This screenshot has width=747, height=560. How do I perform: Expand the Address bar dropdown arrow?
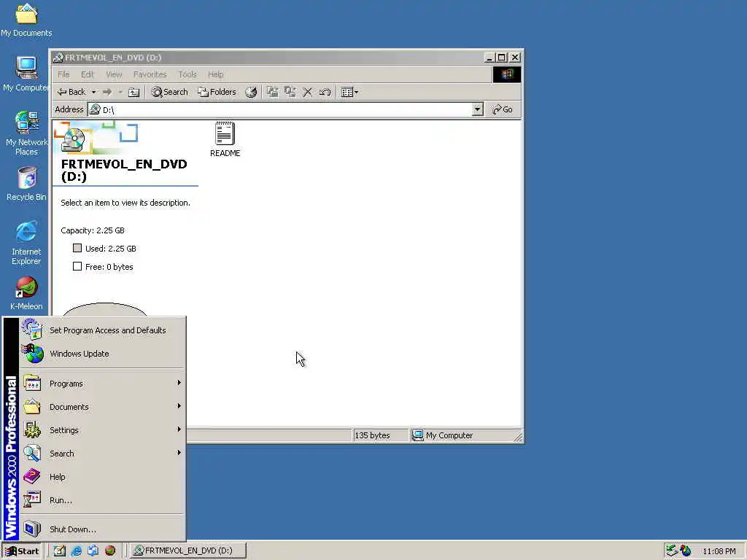pyautogui.click(x=477, y=109)
